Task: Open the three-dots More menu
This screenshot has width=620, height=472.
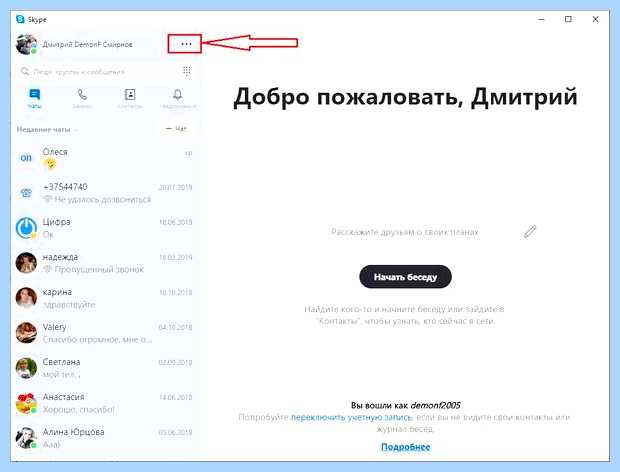Action: click(x=186, y=44)
